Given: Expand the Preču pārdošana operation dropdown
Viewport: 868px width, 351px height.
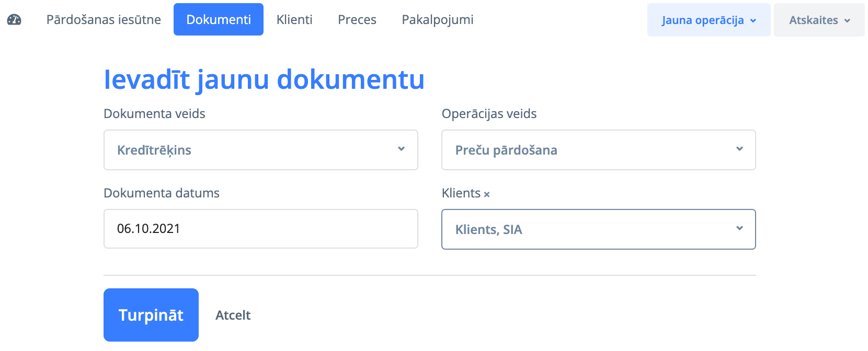Looking at the screenshot, I should 598,150.
